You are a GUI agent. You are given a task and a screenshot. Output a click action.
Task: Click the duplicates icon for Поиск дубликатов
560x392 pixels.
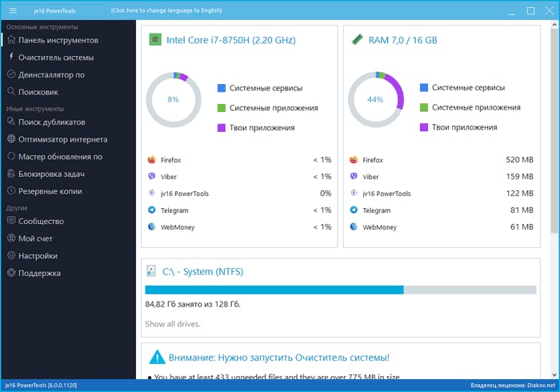[x=11, y=122]
